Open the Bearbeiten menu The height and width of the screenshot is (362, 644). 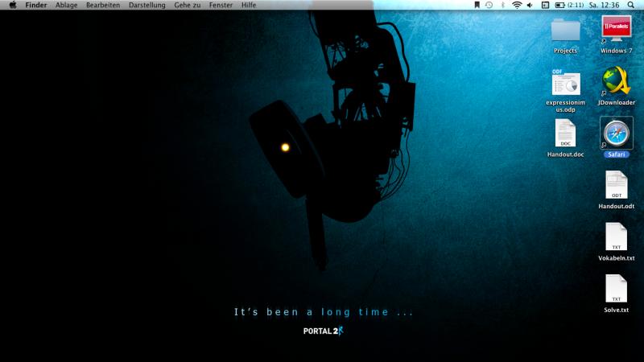tap(103, 5)
